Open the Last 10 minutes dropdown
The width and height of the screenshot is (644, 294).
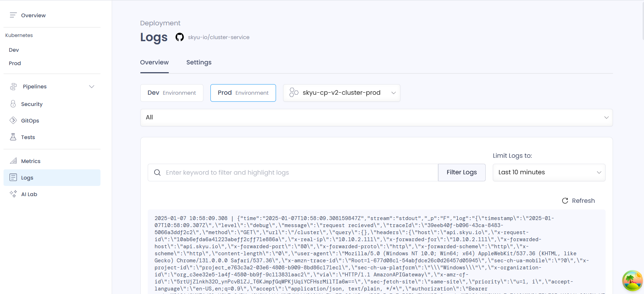coord(549,173)
